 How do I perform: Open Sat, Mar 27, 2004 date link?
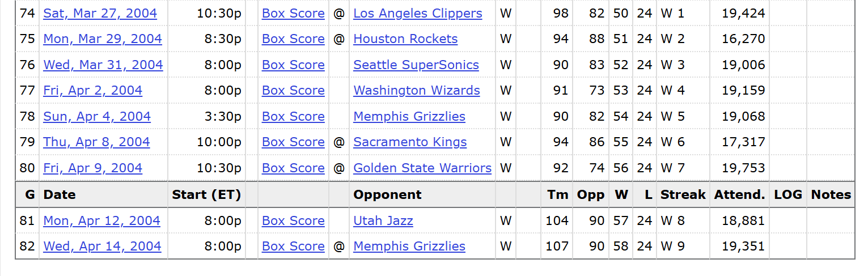(100, 14)
